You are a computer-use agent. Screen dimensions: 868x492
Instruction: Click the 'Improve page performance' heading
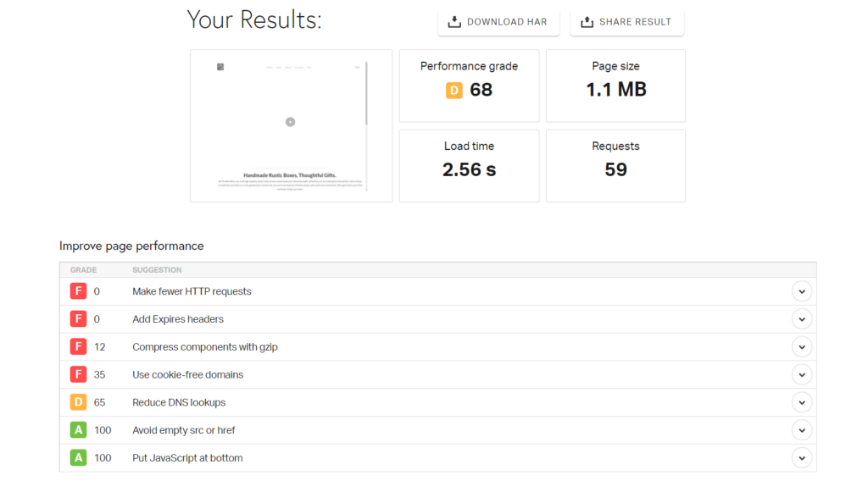[x=131, y=246]
